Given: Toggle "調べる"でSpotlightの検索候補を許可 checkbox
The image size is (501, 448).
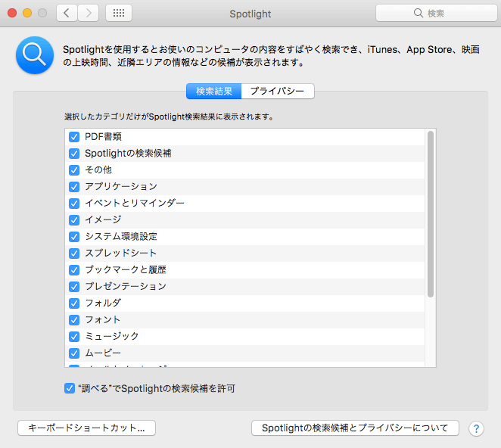Looking at the screenshot, I should (70, 388).
